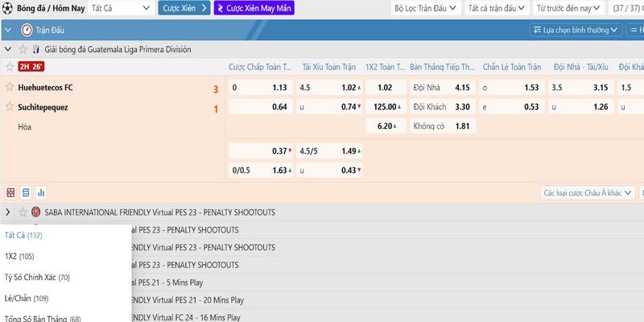
Task: Click the Guatemala Liga Primera División league logo
Action: (x=36, y=49)
